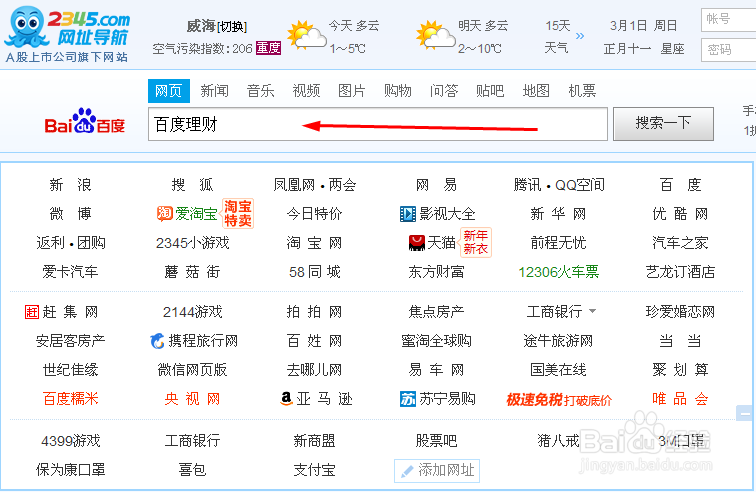The width and height of the screenshot is (756, 492).
Task: Click the 搜索一下 search button
Action: (663, 124)
